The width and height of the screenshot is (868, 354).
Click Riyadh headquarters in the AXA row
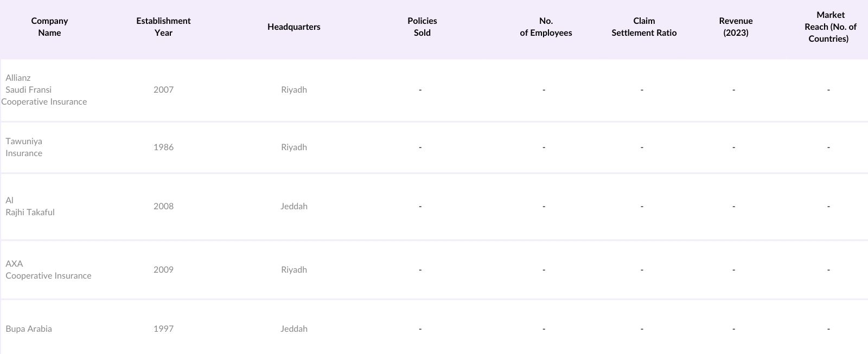294,270
